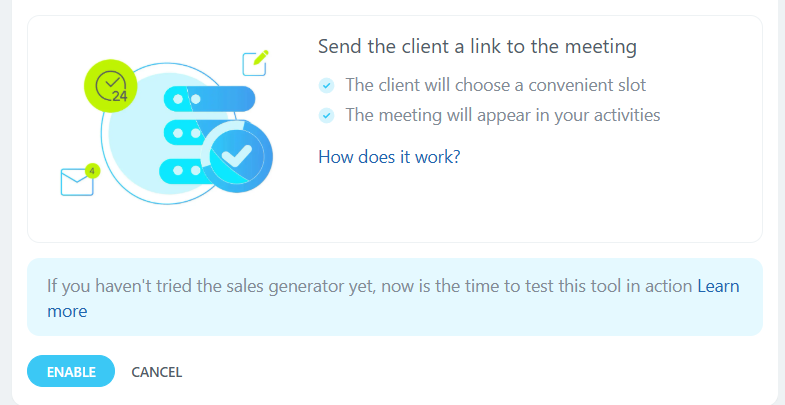The height and width of the screenshot is (405, 785).
Task: Click the green 24-hour clock icon
Action: 111,87
